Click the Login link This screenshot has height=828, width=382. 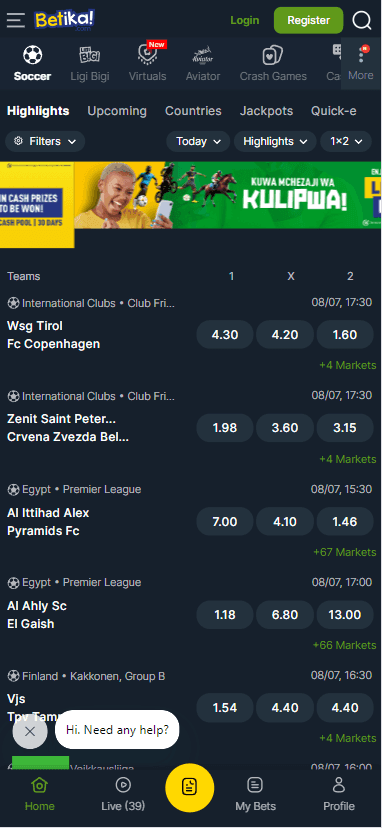[245, 21]
